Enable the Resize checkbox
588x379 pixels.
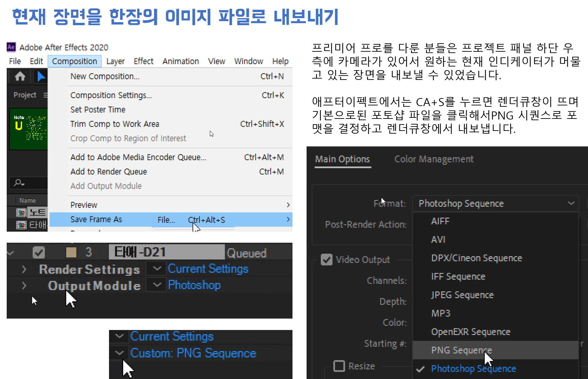tap(339, 366)
